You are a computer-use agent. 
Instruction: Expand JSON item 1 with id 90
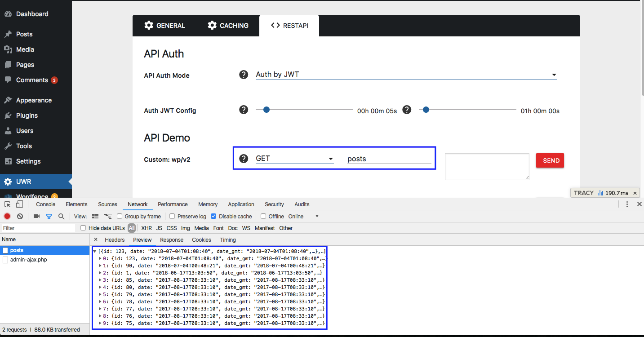point(100,266)
